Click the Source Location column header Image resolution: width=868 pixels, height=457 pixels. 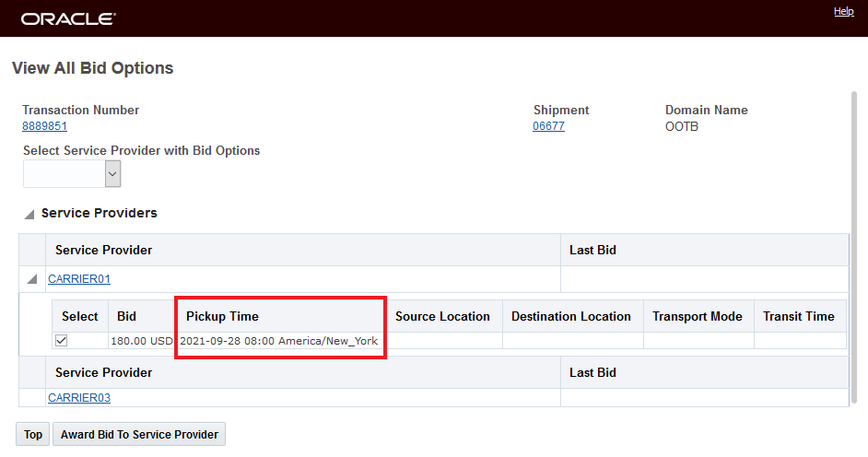(x=442, y=316)
